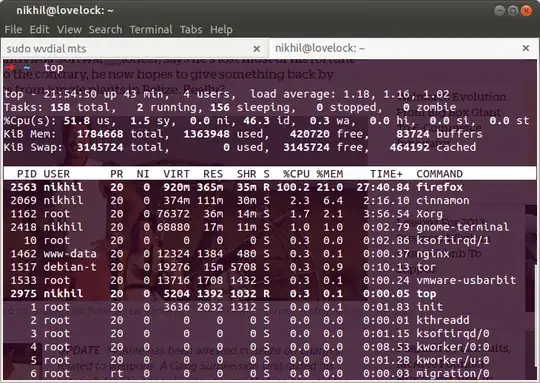Viewport: 540px width, 383px height.
Task: Open the View menu
Action: pos(69,30)
